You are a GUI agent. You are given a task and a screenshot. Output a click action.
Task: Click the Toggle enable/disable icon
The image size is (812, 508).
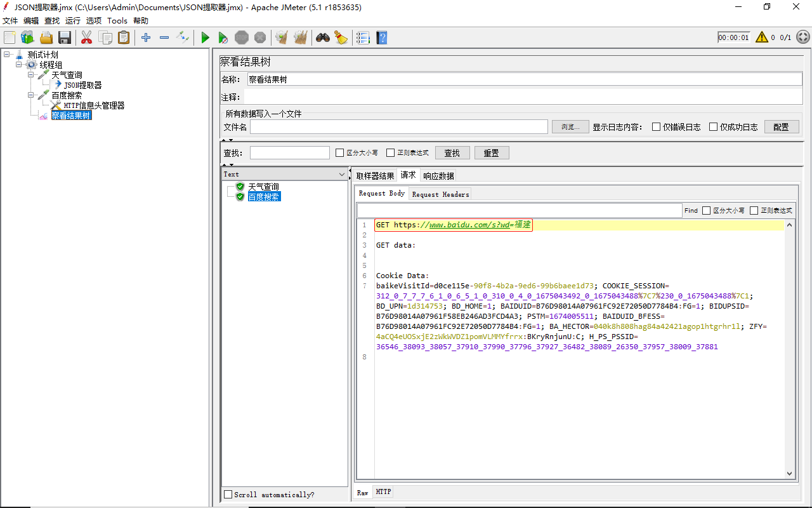tap(183, 37)
